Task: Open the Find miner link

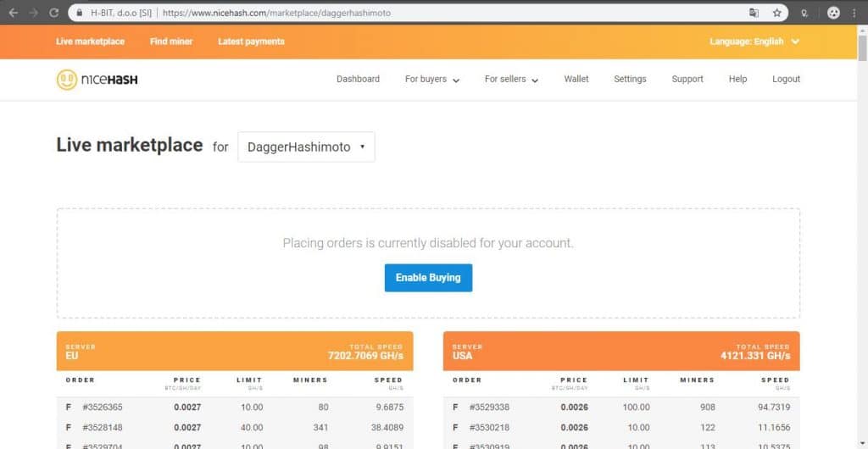Action: click(x=171, y=42)
